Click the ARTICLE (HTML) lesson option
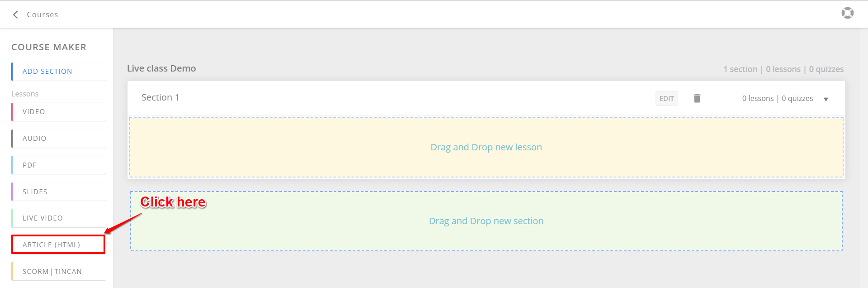This screenshot has width=868, height=288. click(x=59, y=245)
